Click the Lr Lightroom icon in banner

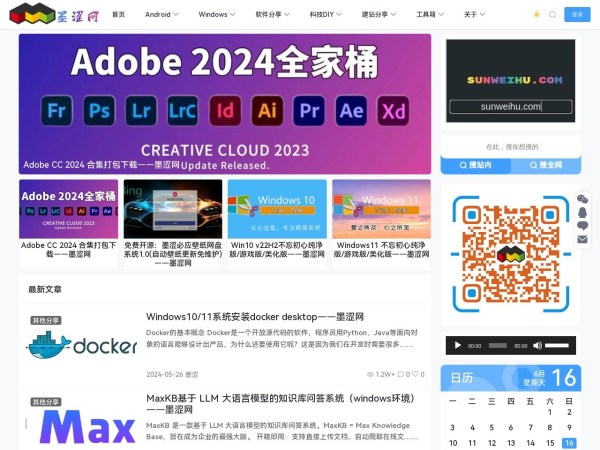coord(141,111)
